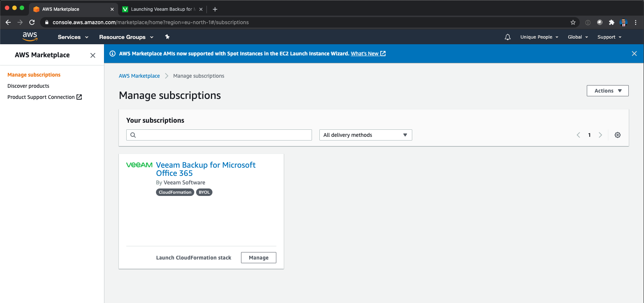Open a new browser tab
This screenshot has height=303, width=644.
click(215, 9)
